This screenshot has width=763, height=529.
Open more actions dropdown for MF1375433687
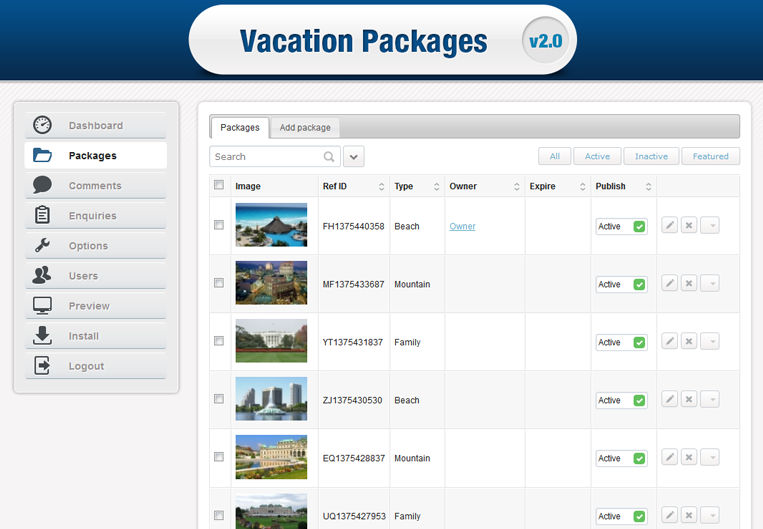pos(710,283)
